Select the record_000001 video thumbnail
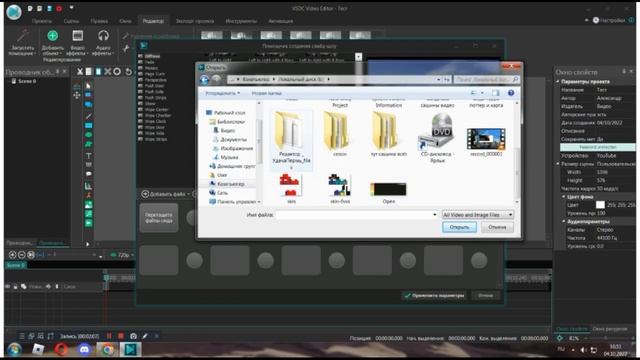 click(x=486, y=140)
